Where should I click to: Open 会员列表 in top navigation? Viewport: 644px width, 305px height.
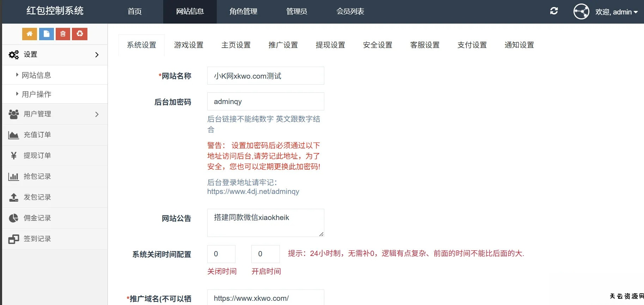click(x=350, y=12)
